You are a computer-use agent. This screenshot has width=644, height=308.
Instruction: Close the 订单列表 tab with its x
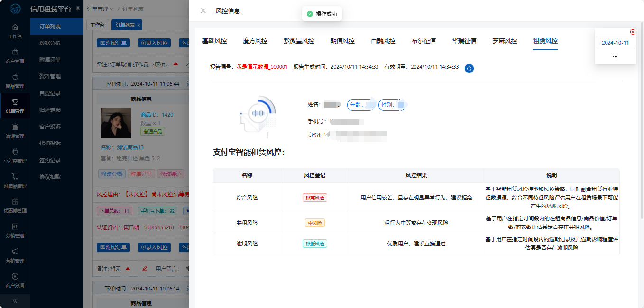click(138, 25)
